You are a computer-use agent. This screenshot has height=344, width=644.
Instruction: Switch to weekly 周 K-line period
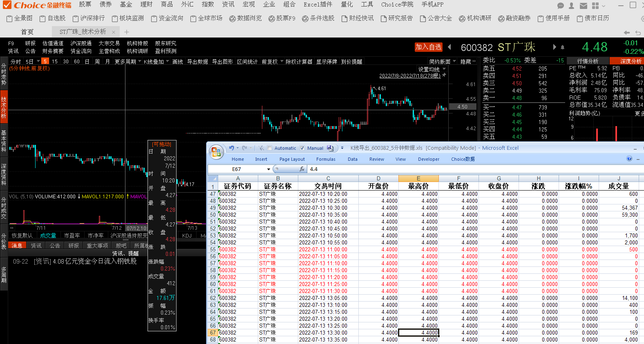point(97,61)
